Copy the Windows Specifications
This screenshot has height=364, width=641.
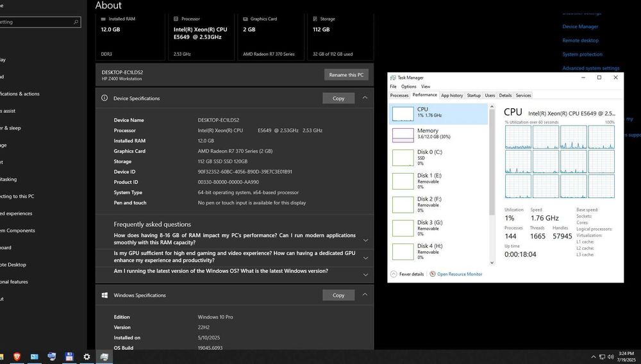click(x=338, y=295)
